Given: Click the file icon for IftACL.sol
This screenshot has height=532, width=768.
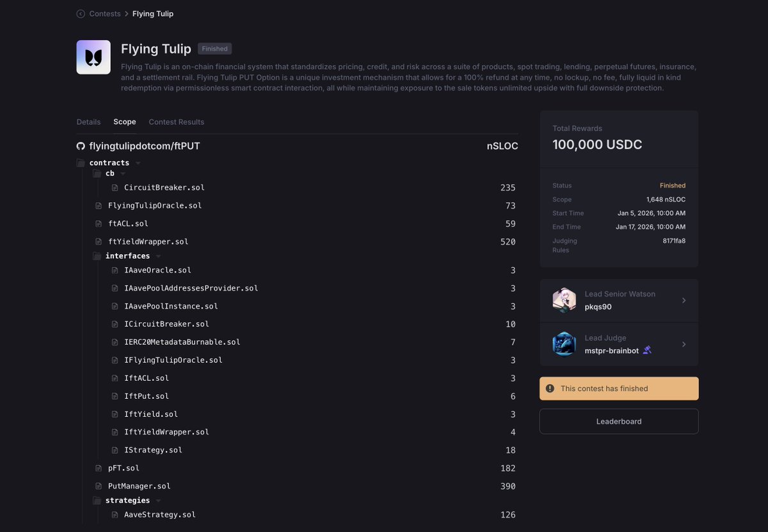Looking at the screenshot, I should coord(115,378).
